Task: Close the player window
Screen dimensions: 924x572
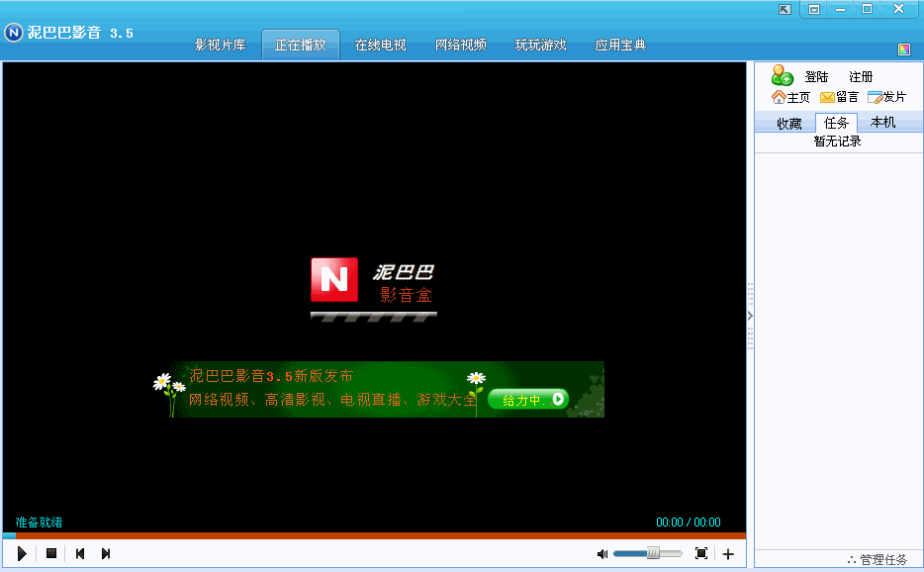Action: 898,9
